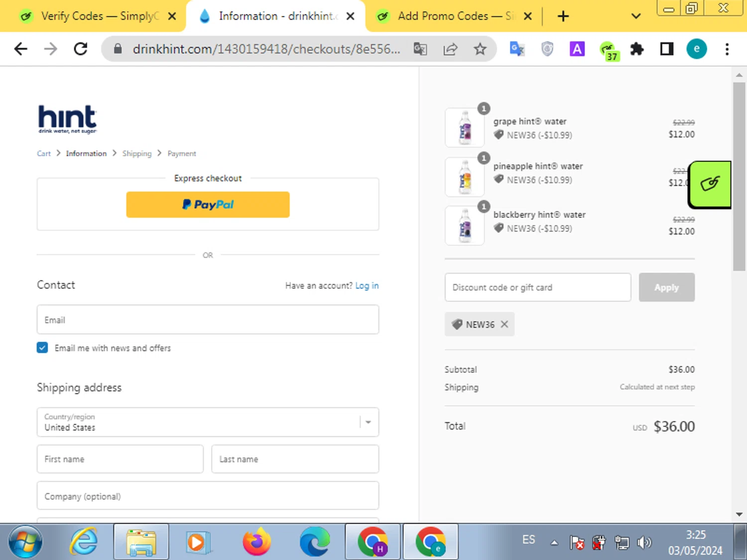The image size is (747, 560).
Task: Open the Chrome profile avatar 'e'
Action: point(697,49)
